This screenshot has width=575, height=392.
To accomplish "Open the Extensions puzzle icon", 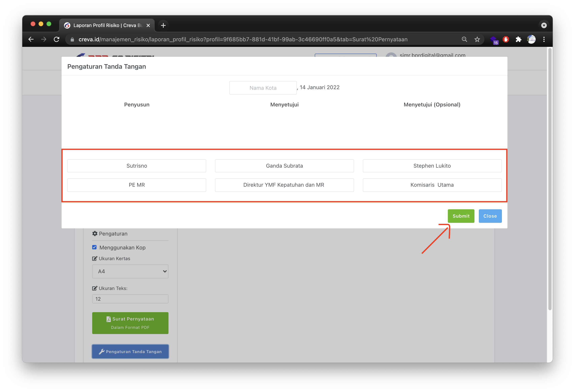I will 518,39.
